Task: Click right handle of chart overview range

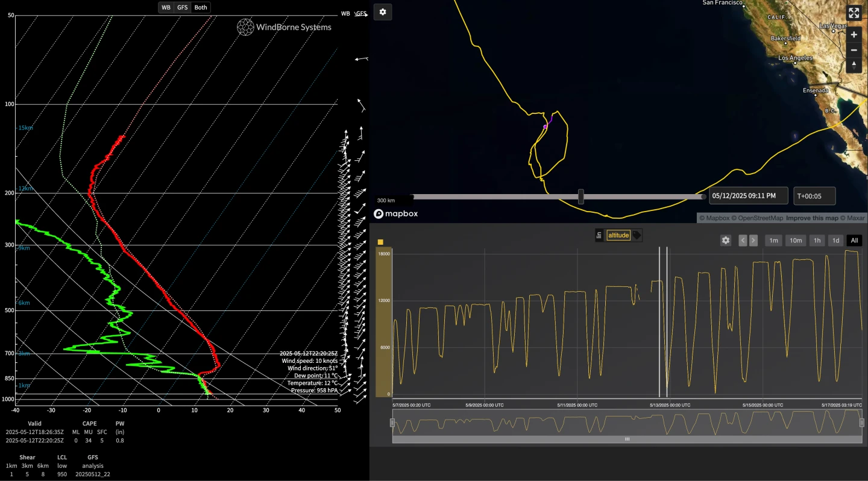Action: pyautogui.click(x=862, y=423)
